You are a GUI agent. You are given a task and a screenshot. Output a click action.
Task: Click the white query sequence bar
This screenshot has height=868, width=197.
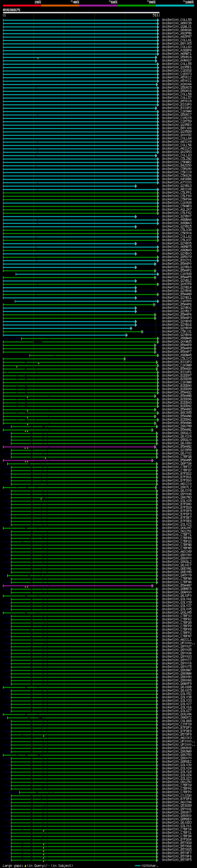81,12
